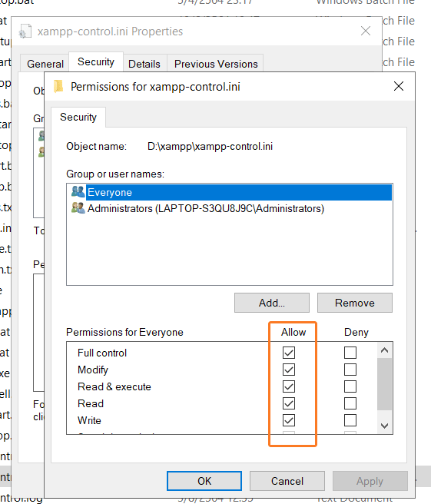Click the Read permission label

(91, 403)
